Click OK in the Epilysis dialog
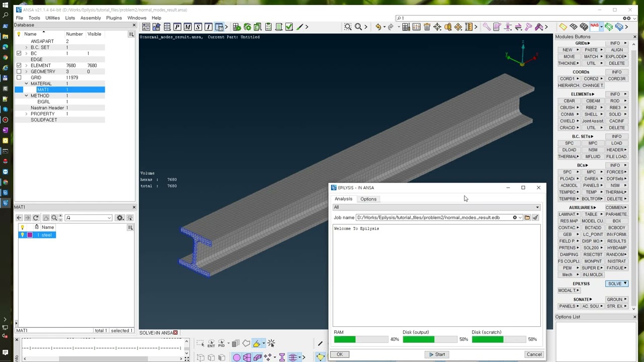This screenshot has height=362, width=644. [x=340, y=354]
